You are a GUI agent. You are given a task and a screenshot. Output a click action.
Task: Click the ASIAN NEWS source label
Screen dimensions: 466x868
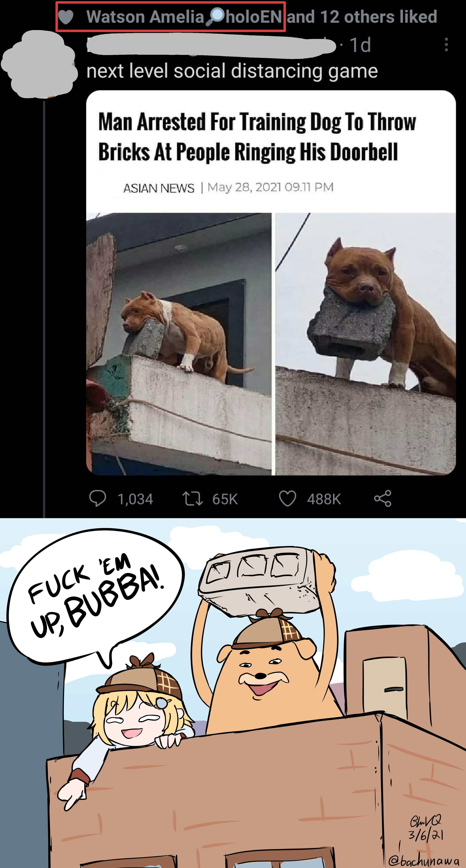[x=159, y=188]
